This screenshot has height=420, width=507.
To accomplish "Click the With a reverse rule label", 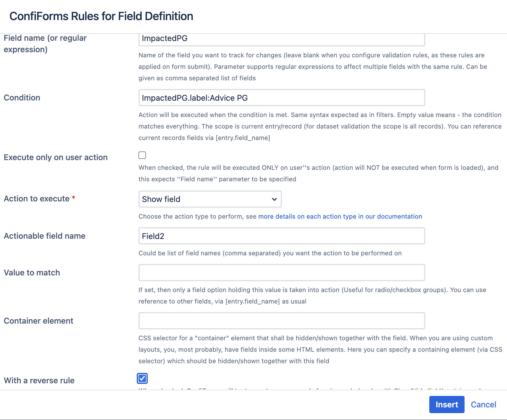I will pyautogui.click(x=39, y=380).
